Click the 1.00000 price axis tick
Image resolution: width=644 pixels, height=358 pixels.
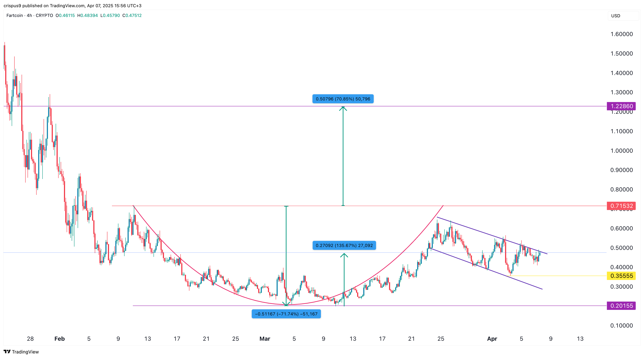tap(621, 151)
